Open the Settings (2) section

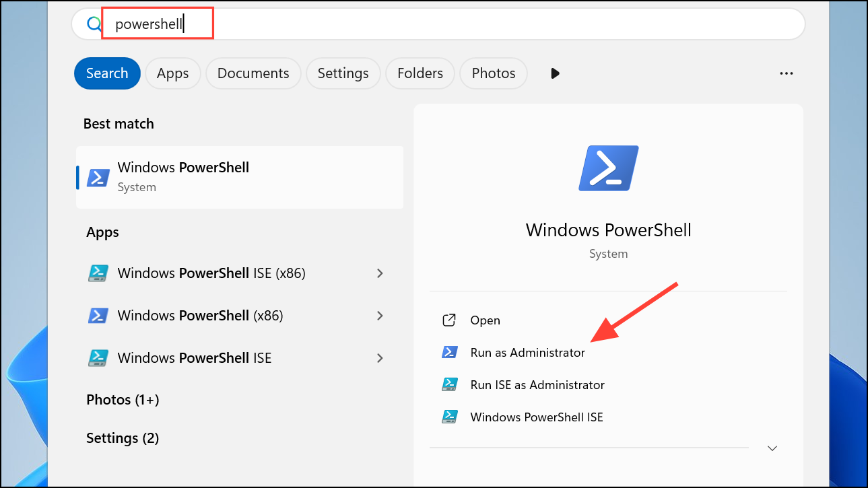123,438
